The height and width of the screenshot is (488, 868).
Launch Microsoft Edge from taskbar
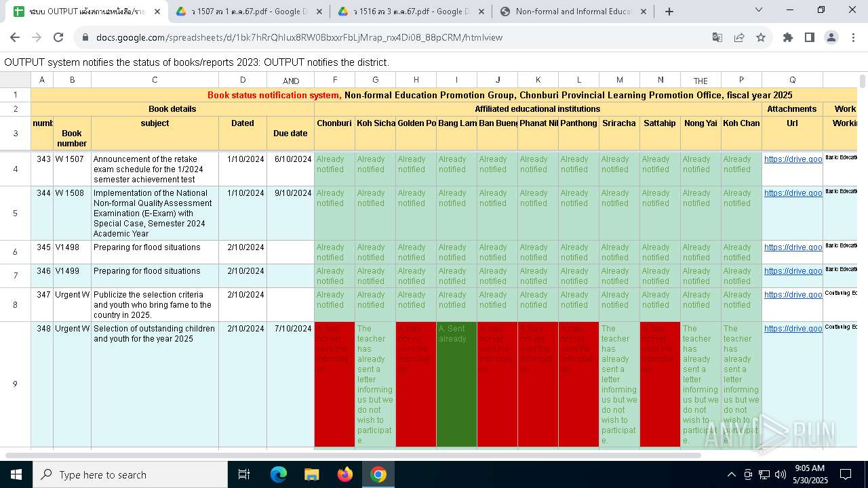[279, 474]
